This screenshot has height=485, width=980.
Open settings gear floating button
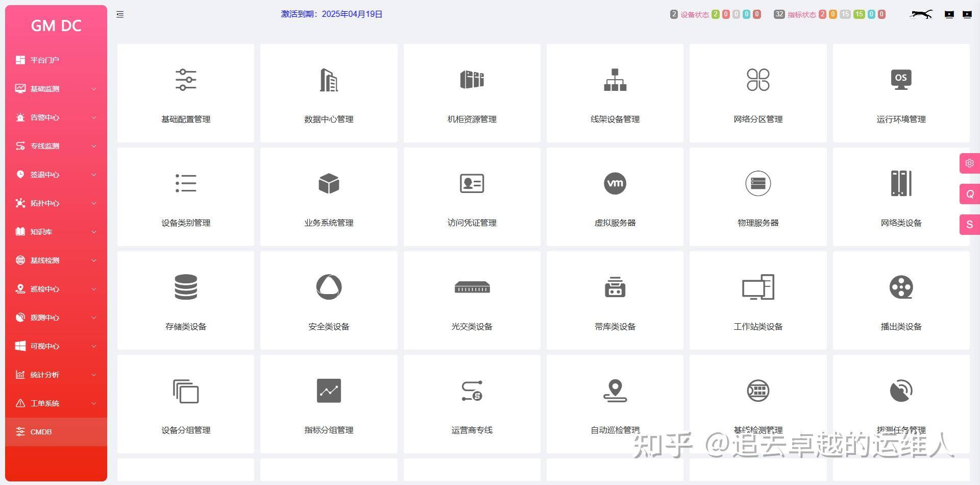point(970,163)
